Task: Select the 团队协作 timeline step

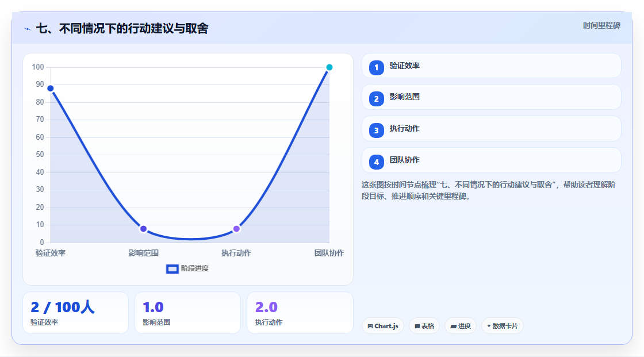Action: [491, 160]
